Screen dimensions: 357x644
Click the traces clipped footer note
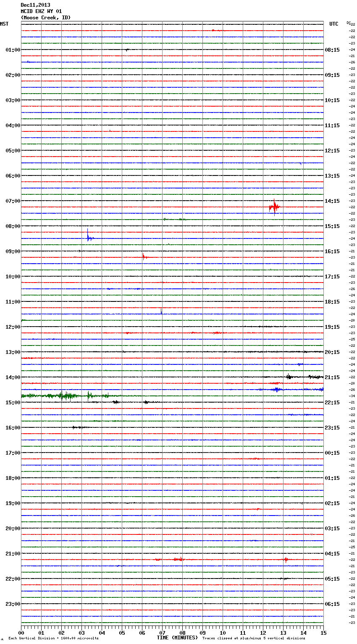[x=254, y=638]
